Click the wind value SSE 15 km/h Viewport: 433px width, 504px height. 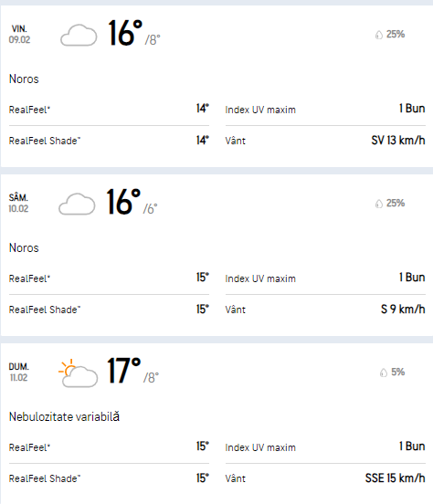396,478
